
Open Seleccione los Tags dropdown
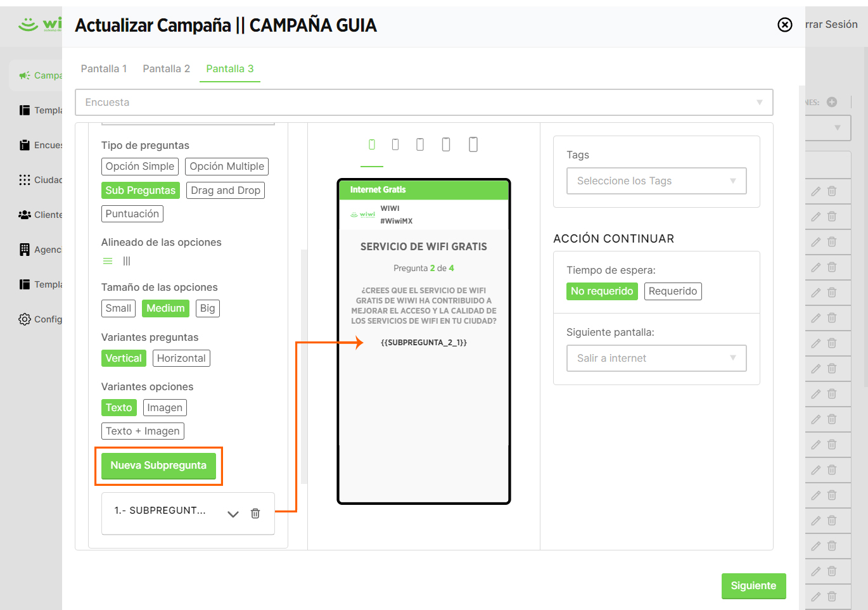coord(656,181)
